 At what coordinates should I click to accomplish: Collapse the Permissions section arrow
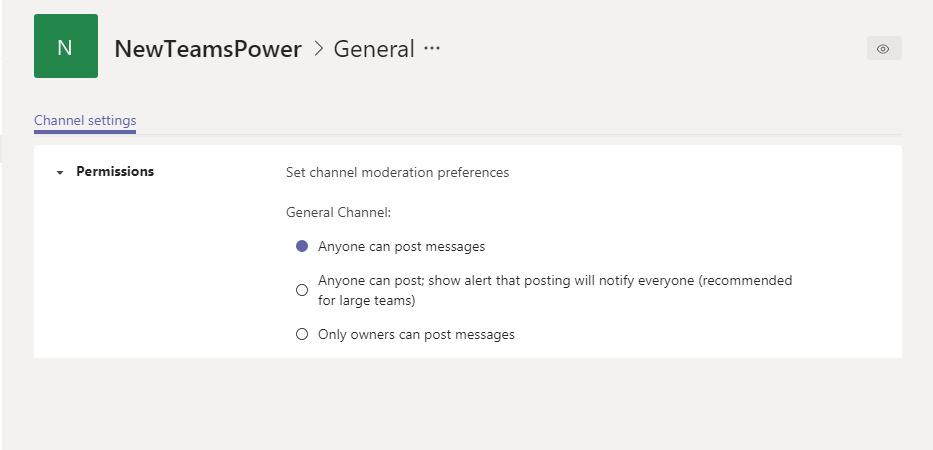pyautogui.click(x=60, y=173)
